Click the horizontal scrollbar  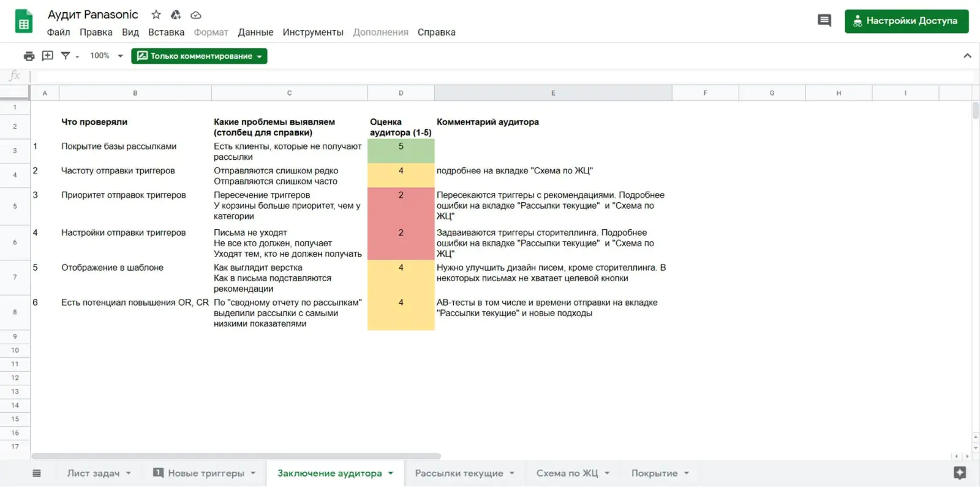pyautogui.click(x=236, y=456)
